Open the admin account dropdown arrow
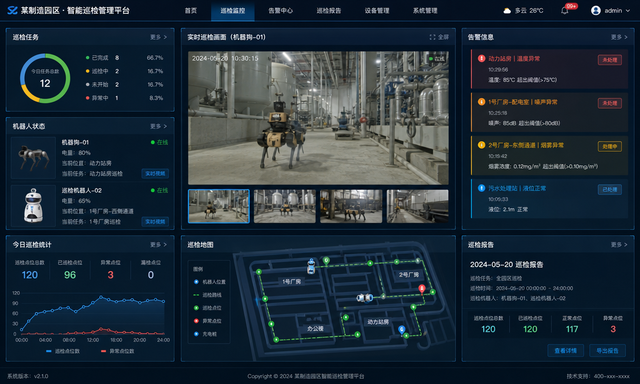The image size is (640, 384). [628, 11]
